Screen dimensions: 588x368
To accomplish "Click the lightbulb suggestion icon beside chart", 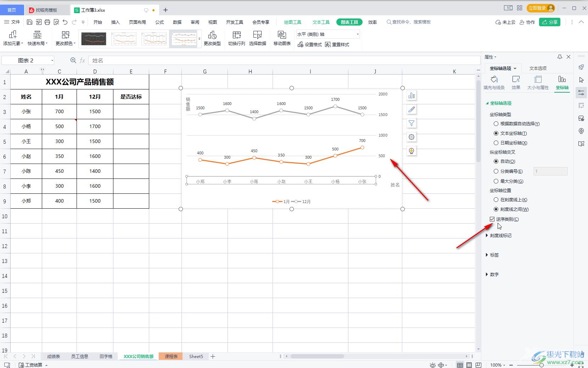I will click(411, 151).
